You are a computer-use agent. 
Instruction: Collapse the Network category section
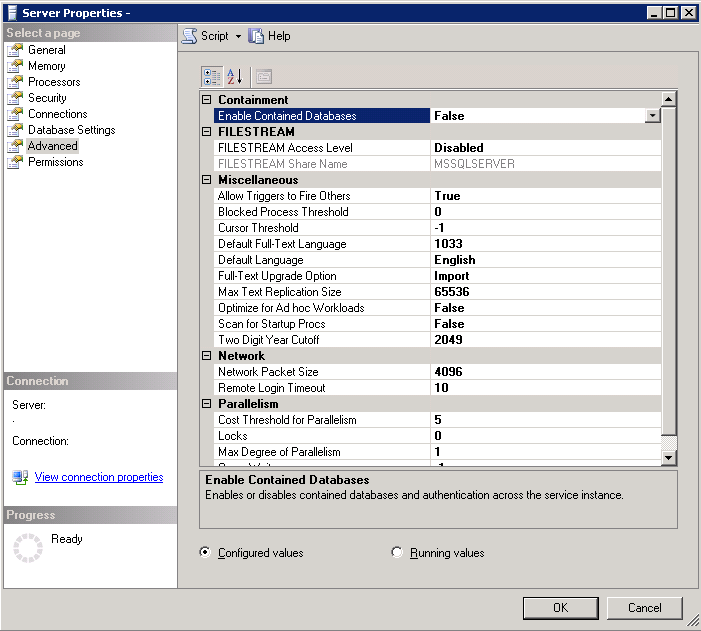(207, 356)
